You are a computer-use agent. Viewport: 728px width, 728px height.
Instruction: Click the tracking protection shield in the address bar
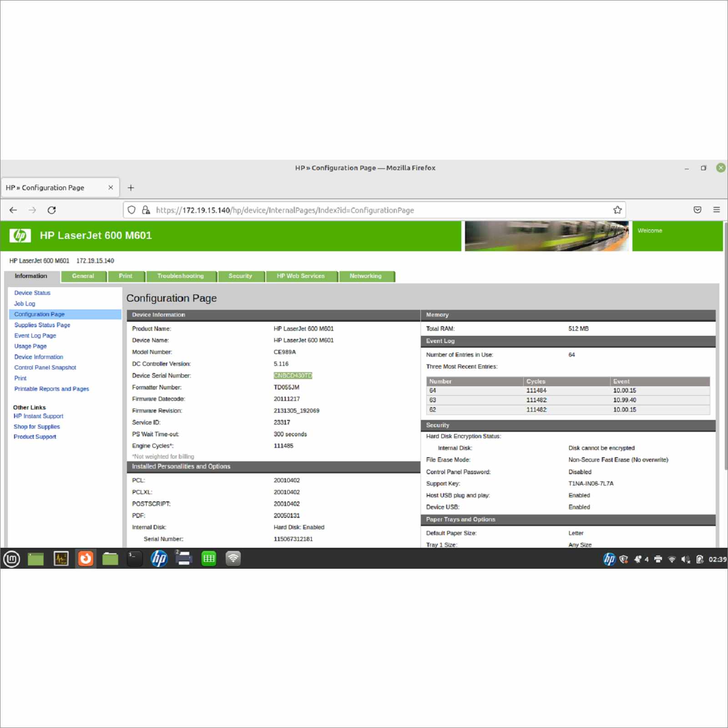point(131,210)
